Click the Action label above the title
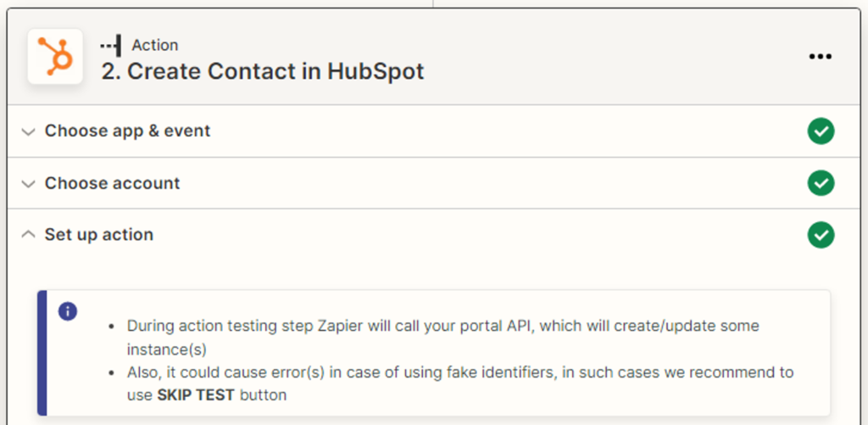The image size is (868, 425). [155, 45]
